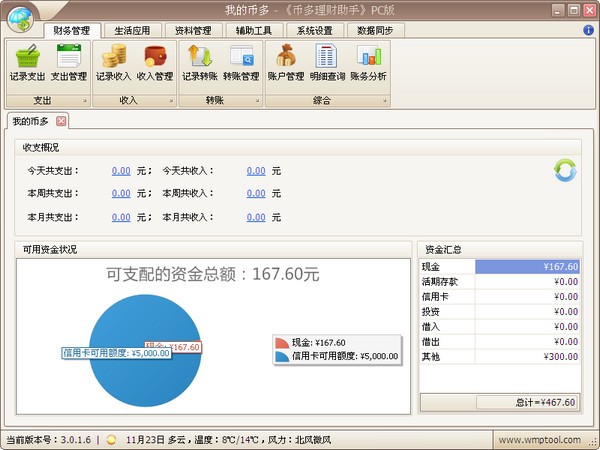Click the 收支概况 panel header
Image resolution: width=600 pixels, height=450 pixels.
click(298, 147)
